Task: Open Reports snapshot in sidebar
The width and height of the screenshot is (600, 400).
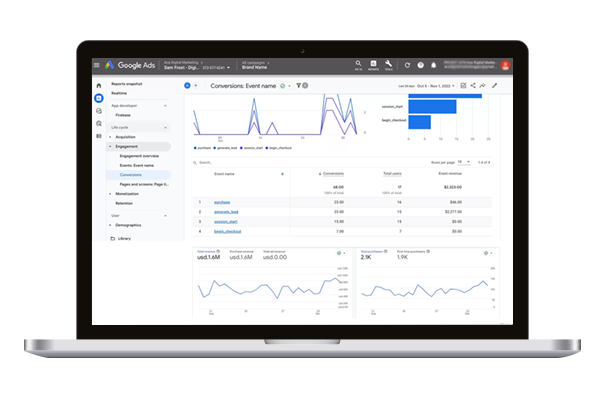Action: tap(127, 85)
